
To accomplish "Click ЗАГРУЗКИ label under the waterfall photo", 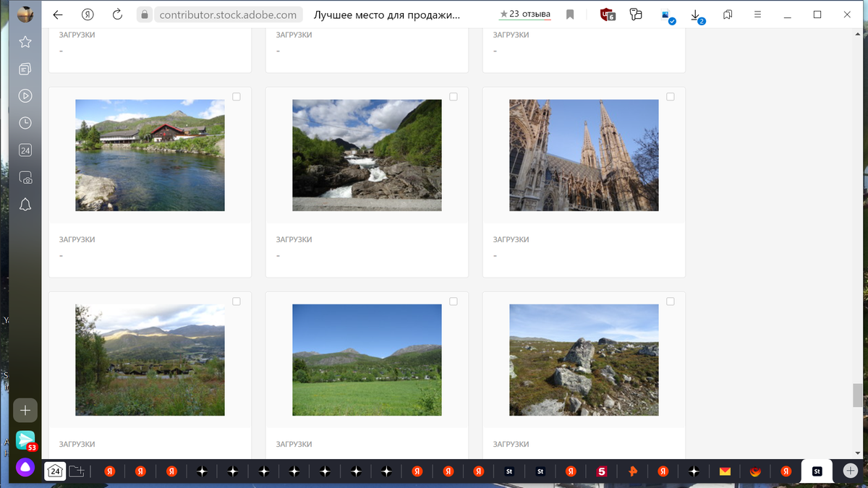I will (294, 239).
